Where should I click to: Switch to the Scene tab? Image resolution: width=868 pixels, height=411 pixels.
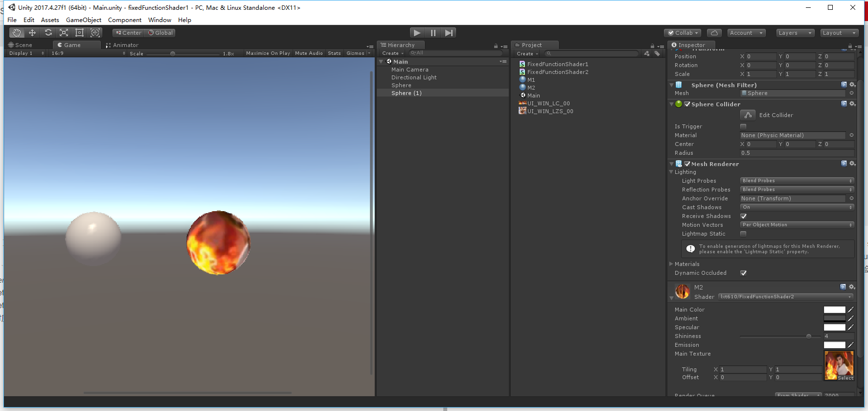point(20,45)
